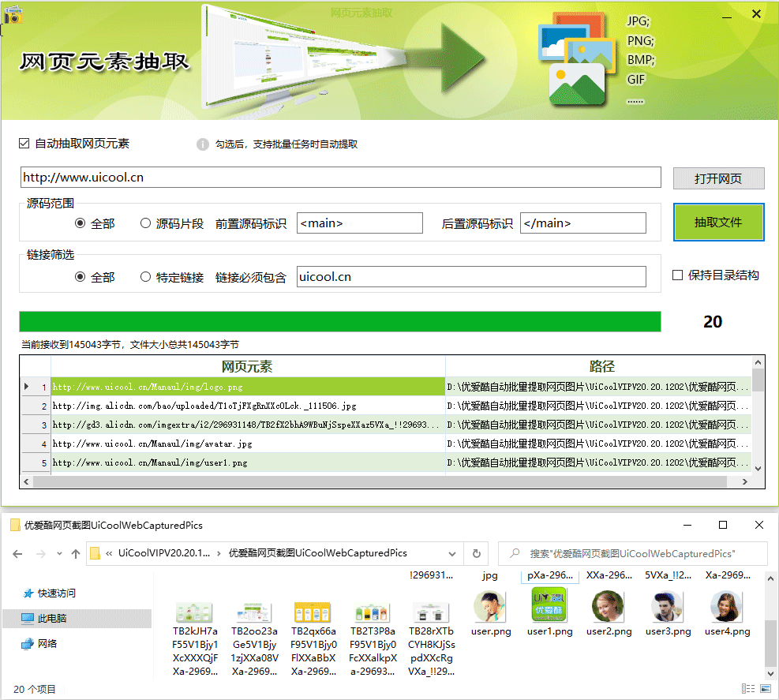This screenshot has height=700, width=779.
Task: Select user.png file
Action: pos(490,614)
